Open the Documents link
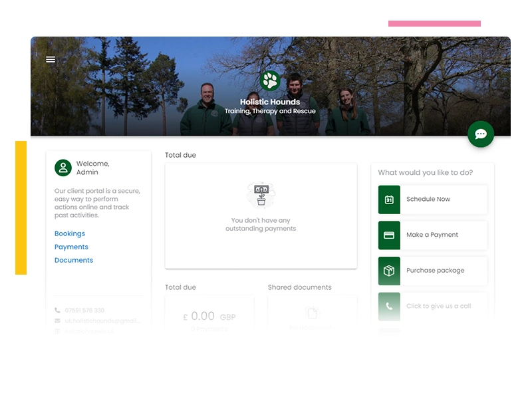Image resolution: width=532 pixels, height=399 pixels. (74, 260)
